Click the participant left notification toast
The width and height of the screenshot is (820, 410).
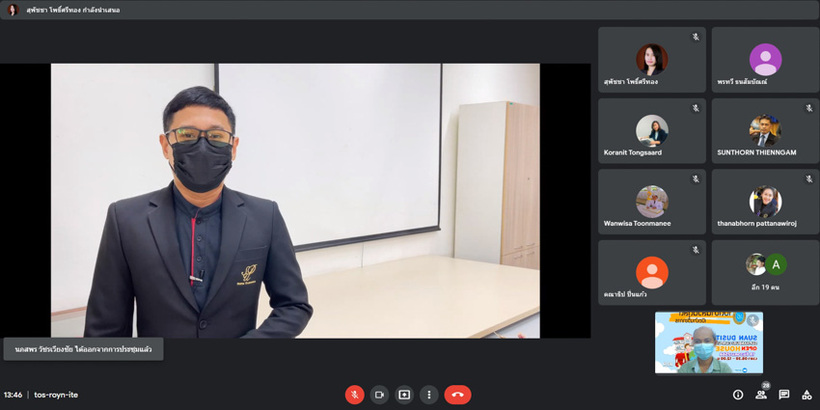82,351
